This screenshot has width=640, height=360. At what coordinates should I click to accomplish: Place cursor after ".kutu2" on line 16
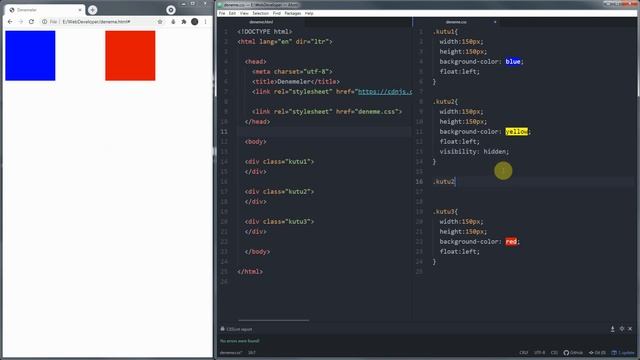coord(455,182)
